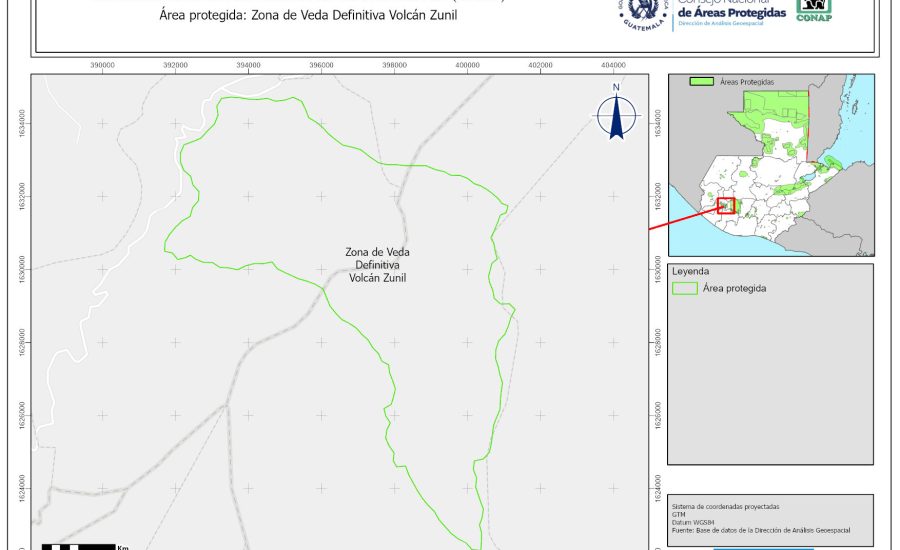Click the 390000 easting coordinate label
Screen dimensions: 900x550
click(x=102, y=65)
